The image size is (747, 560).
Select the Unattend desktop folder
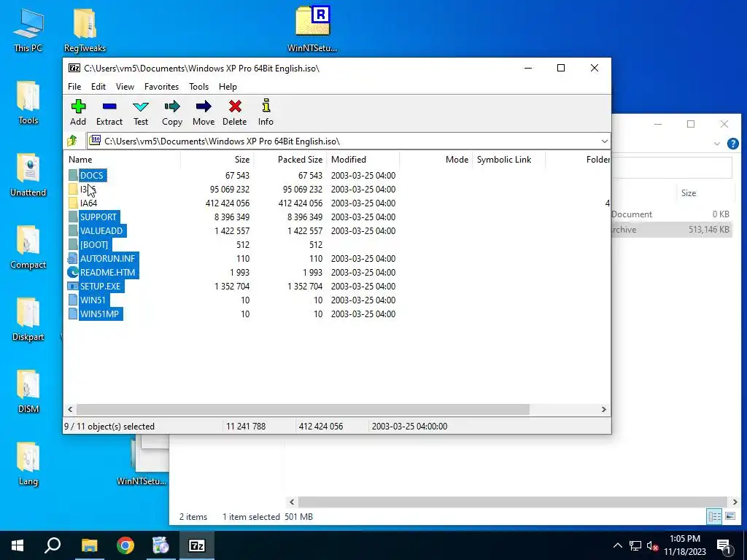click(x=28, y=175)
